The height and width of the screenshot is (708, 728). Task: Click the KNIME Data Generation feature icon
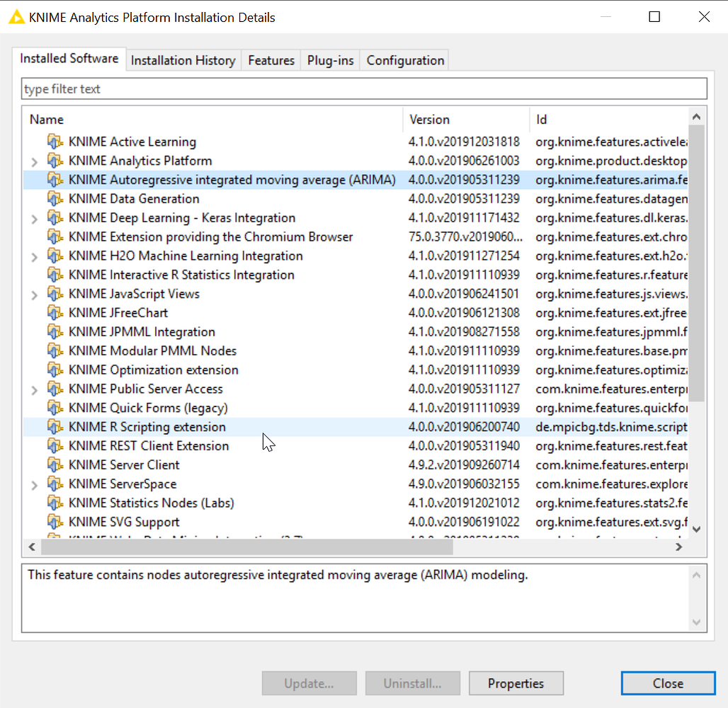[x=55, y=198]
